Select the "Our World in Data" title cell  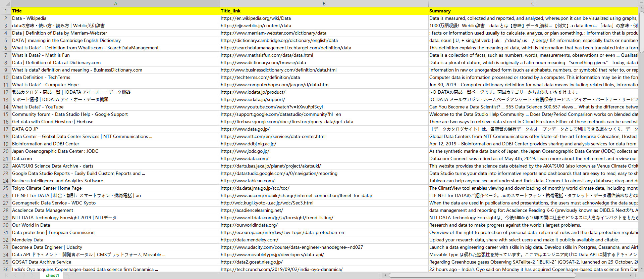(x=31, y=225)
